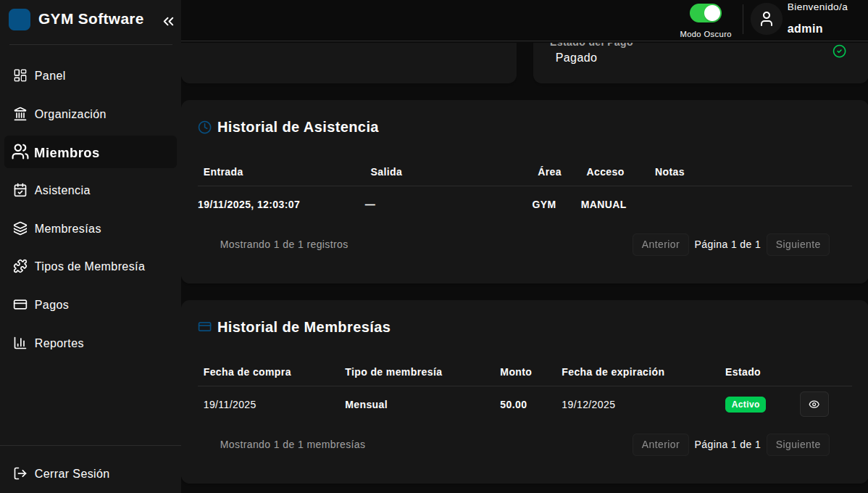Viewport: 868px width, 493px height.
Task: Click Siguiente in the attendance history pagination
Action: 798,244
